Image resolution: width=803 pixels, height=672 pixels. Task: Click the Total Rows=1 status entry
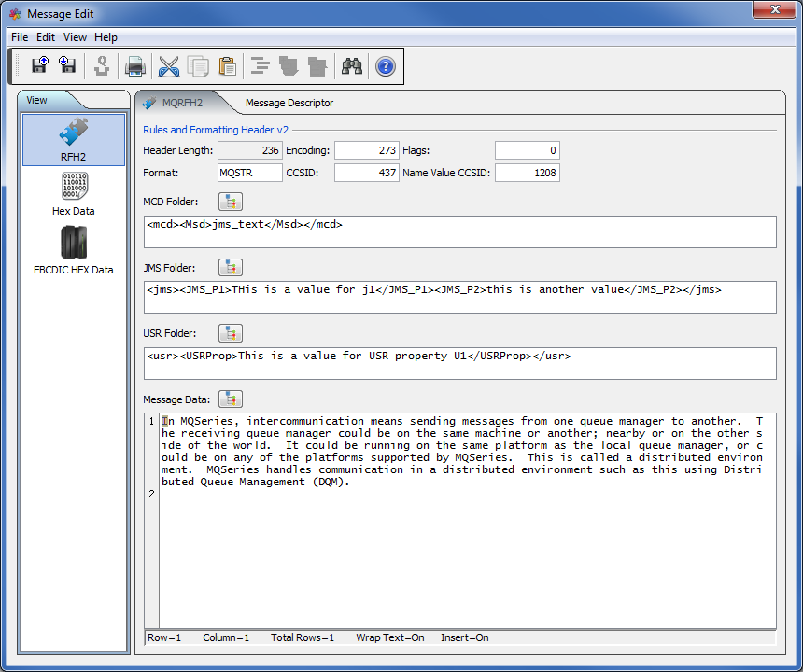pyautogui.click(x=303, y=637)
